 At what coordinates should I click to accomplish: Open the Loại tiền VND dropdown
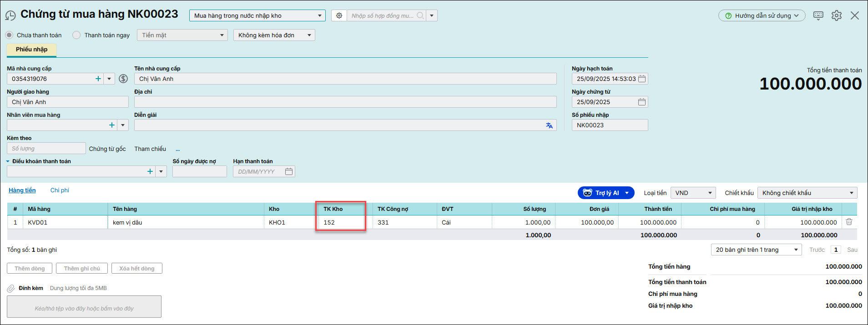click(693, 193)
